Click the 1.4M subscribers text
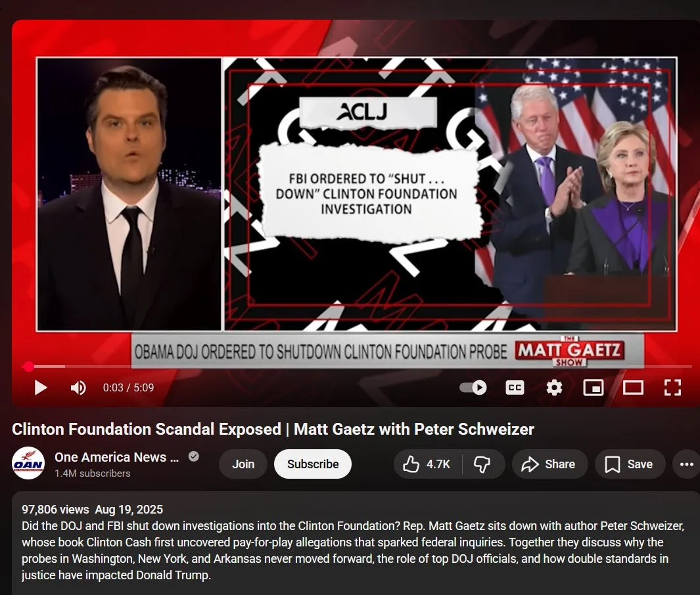 pyautogui.click(x=93, y=474)
